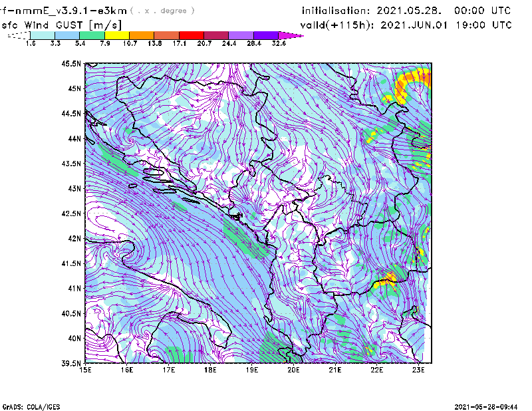The width and height of the screenshot is (532, 411).
Task: Click the '43.5N' latitude label
Action: point(71,164)
